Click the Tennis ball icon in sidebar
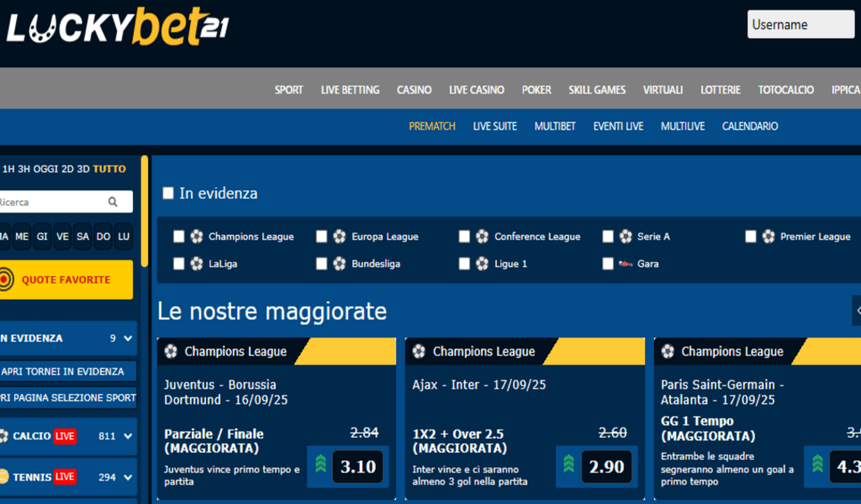Screen dimensions: 861x504 3,476
